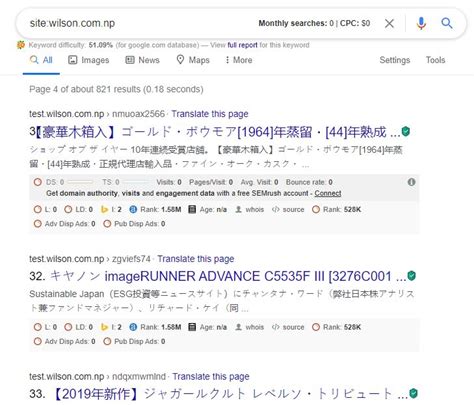
Task: Click the Bing I: 2 index in first result
Action: tap(111, 210)
